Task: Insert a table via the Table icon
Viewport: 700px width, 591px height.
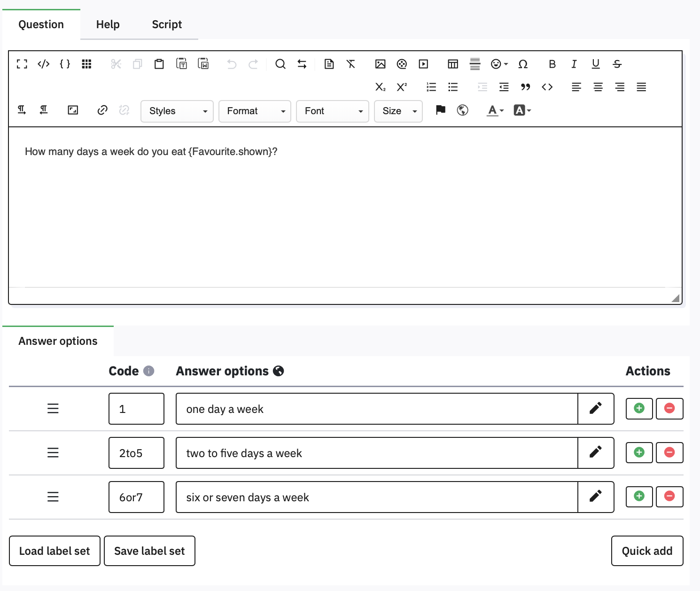Action: (453, 64)
